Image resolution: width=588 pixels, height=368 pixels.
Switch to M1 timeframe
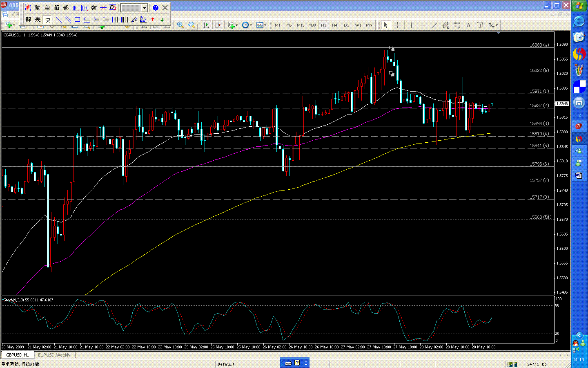coord(278,25)
